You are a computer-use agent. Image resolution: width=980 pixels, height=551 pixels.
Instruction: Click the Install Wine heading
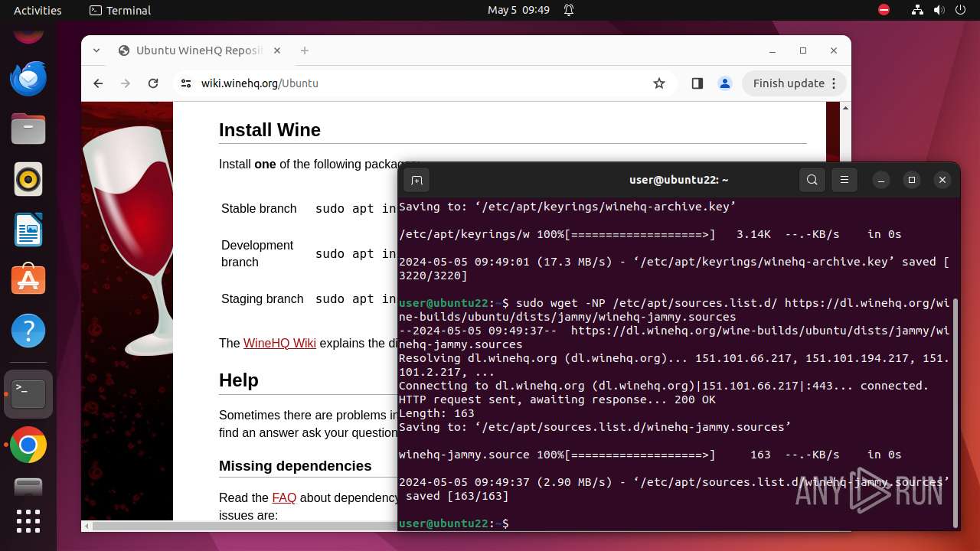click(x=269, y=130)
